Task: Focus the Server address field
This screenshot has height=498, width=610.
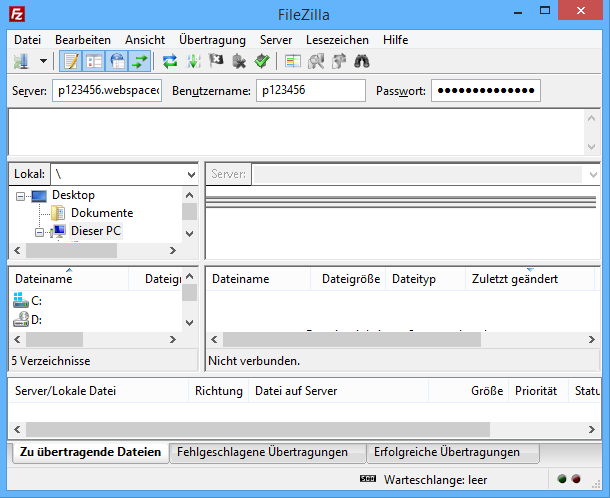Action: coord(107,91)
